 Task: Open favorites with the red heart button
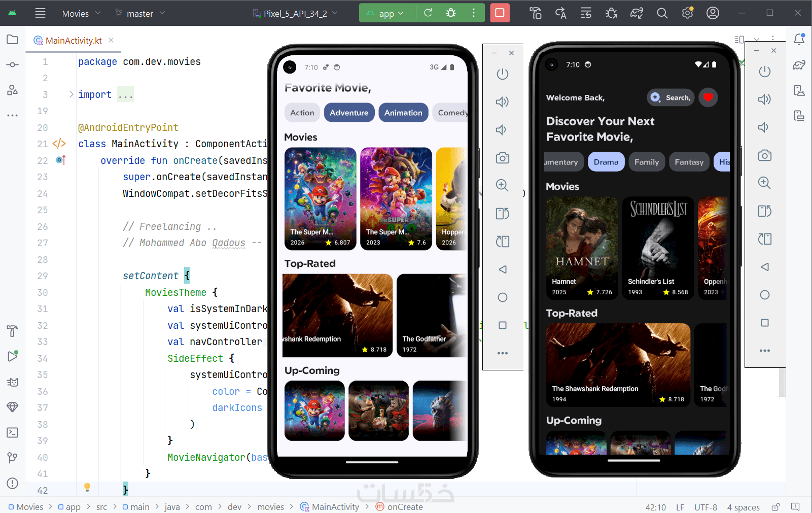click(x=708, y=97)
